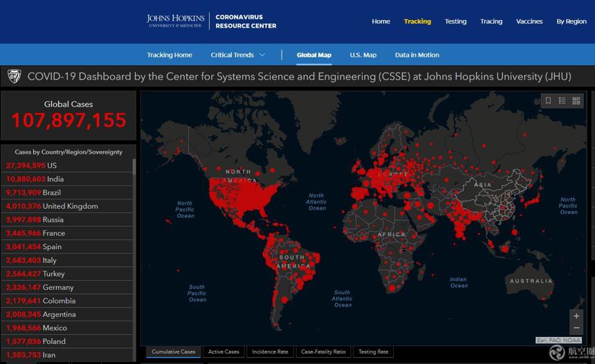595x364 pixels.
Task: Select the Colombia row in the list
Action: pos(67,301)
